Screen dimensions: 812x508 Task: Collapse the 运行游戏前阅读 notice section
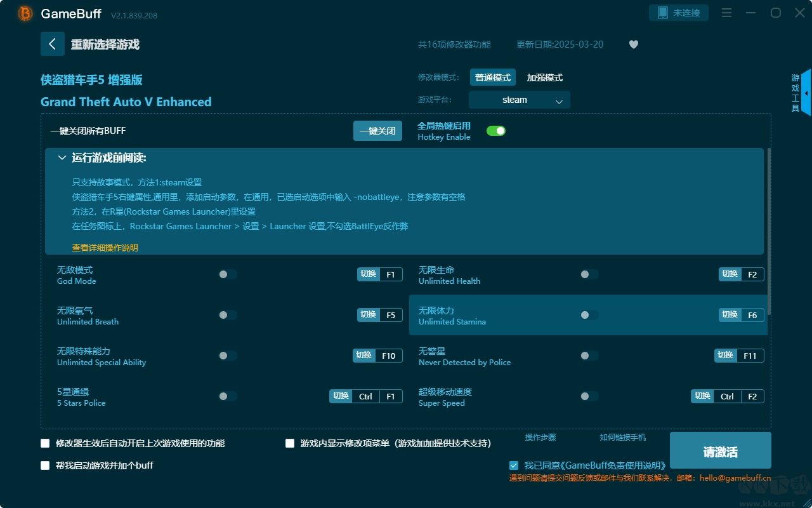(62, 157)
